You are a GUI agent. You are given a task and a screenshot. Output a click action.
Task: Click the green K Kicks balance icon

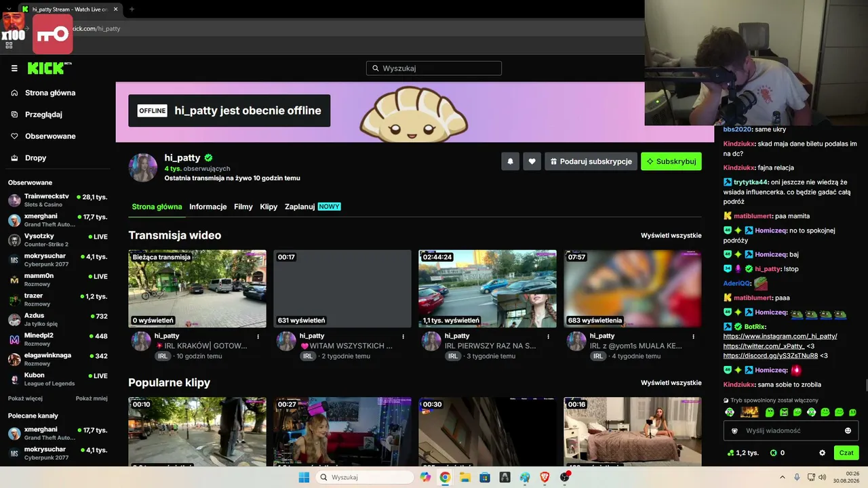pyautogui.click(x=774, y=453)
